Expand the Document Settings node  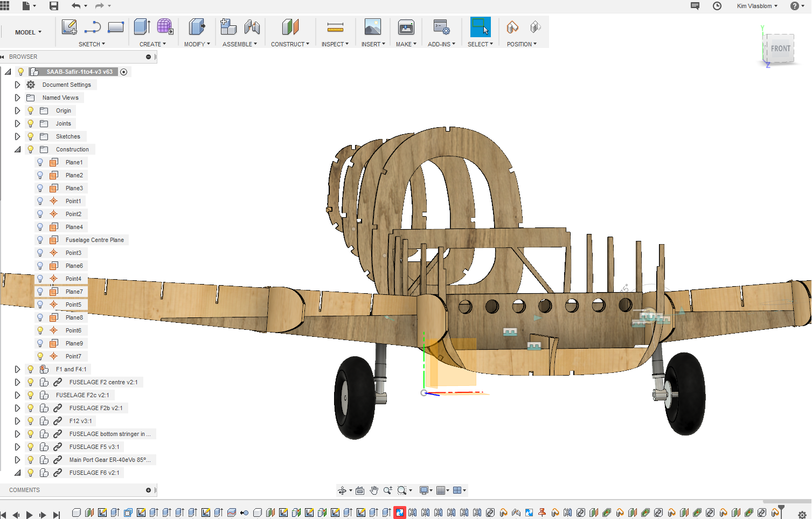(17, 85)
